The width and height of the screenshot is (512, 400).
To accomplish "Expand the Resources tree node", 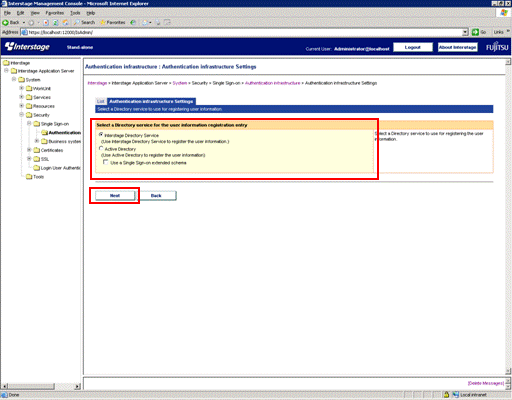I will click(22, 106).
